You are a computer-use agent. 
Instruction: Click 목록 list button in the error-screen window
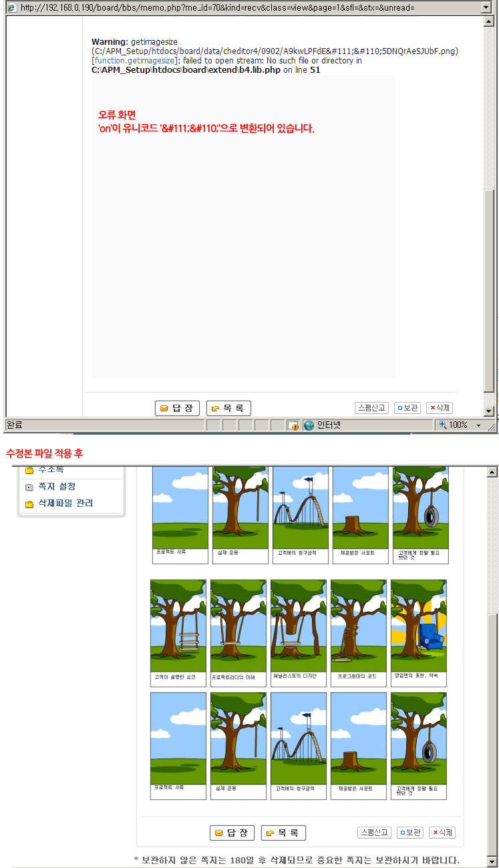tap(228, 408)
